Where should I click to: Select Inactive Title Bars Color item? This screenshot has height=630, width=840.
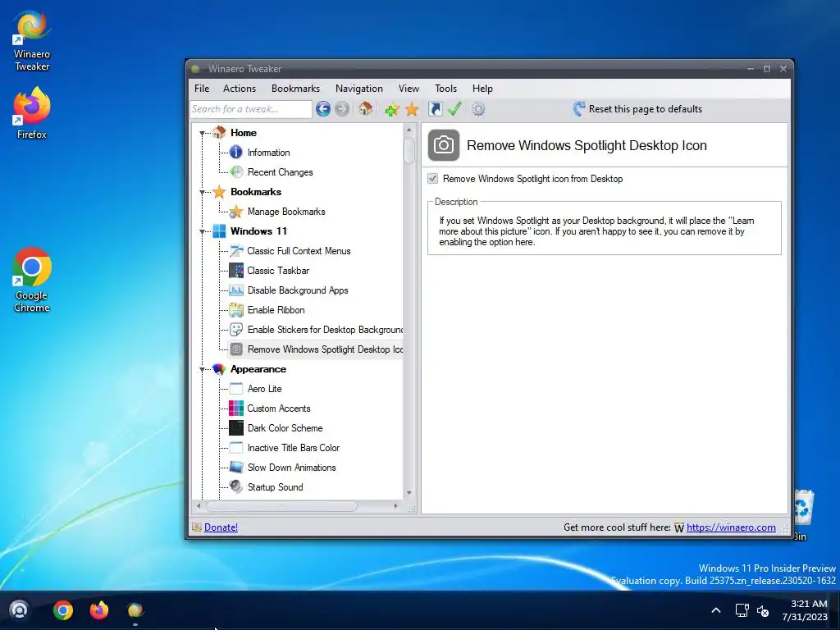(293, 447)
